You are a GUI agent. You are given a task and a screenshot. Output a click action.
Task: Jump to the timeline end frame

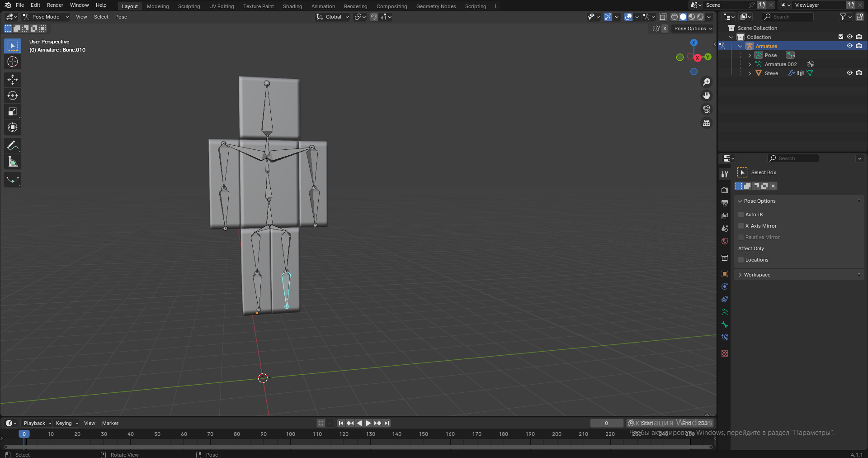387,423
